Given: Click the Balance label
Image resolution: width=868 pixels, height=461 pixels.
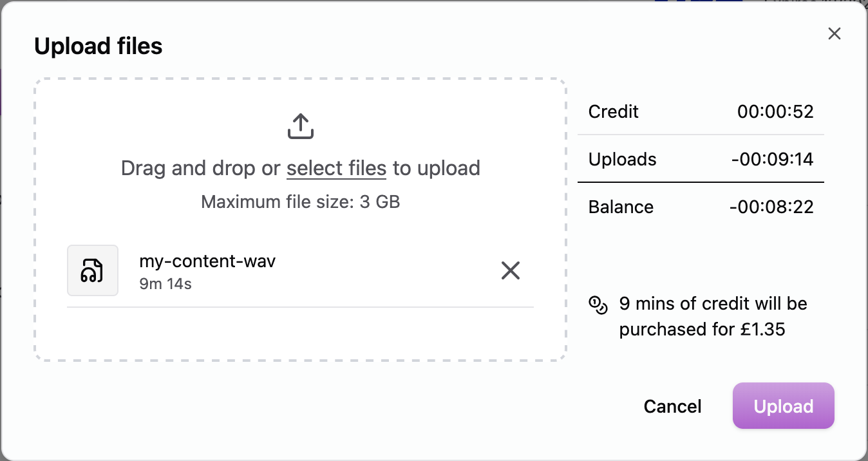Looking at the screenshot, I should 621,207.
